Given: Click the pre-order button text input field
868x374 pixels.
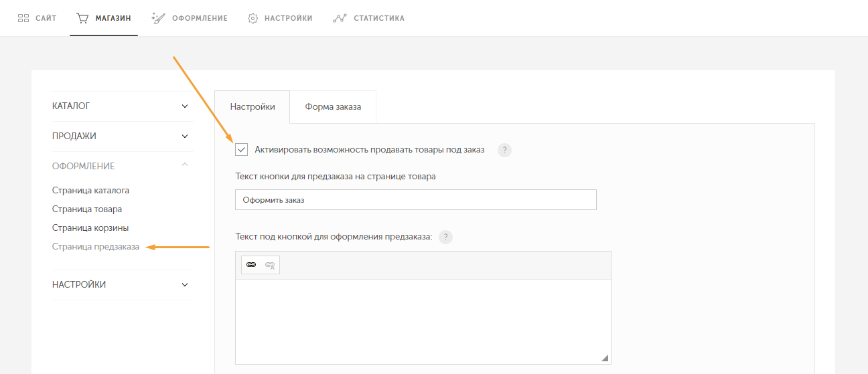Looking at the screenshot, I should (x=416, y=199).
